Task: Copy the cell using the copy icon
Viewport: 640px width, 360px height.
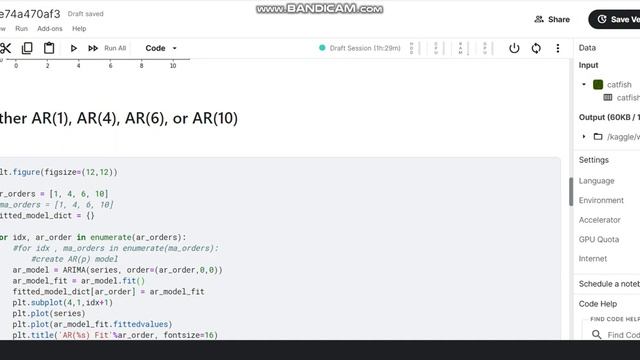Action: tap(27, 48)
